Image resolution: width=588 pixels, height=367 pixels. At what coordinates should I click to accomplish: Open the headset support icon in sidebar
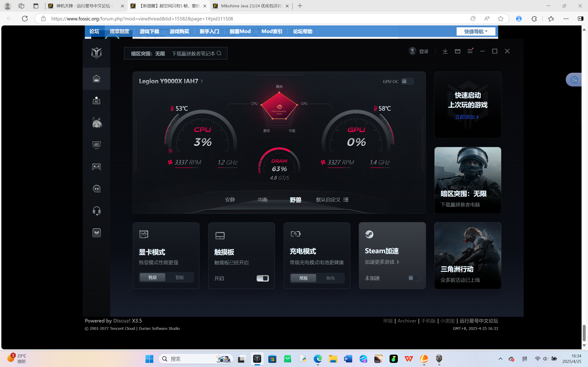[96, 211]
